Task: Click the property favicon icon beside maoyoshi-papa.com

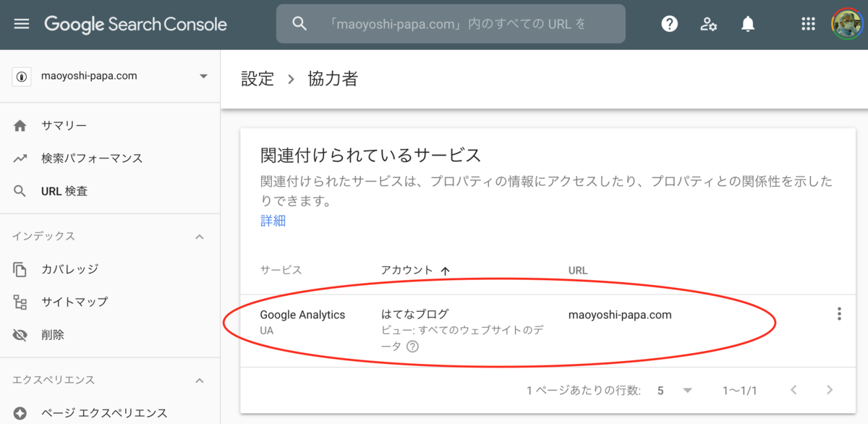Action: click(x=22, y=76)
